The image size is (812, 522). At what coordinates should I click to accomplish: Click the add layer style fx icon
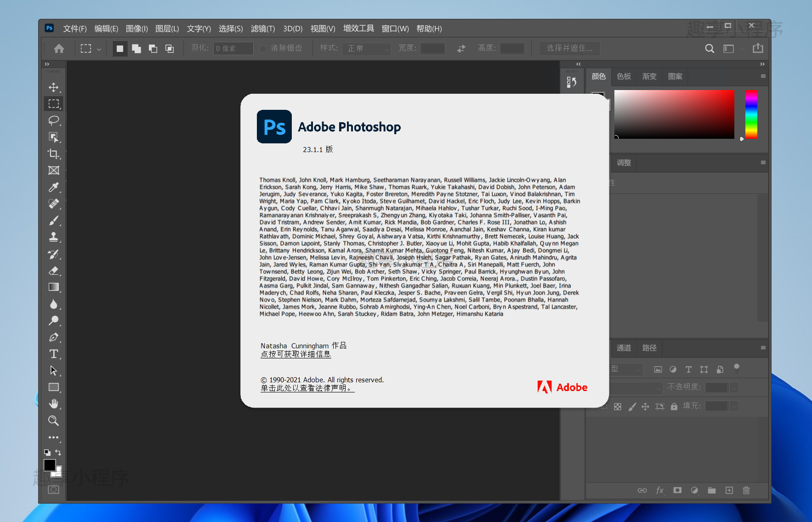click(660, 490)
